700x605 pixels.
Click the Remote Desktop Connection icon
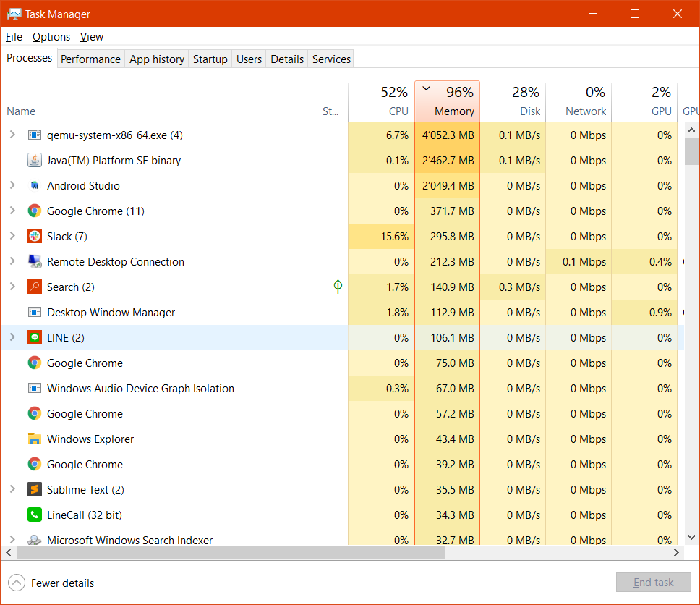pos(34,262)
